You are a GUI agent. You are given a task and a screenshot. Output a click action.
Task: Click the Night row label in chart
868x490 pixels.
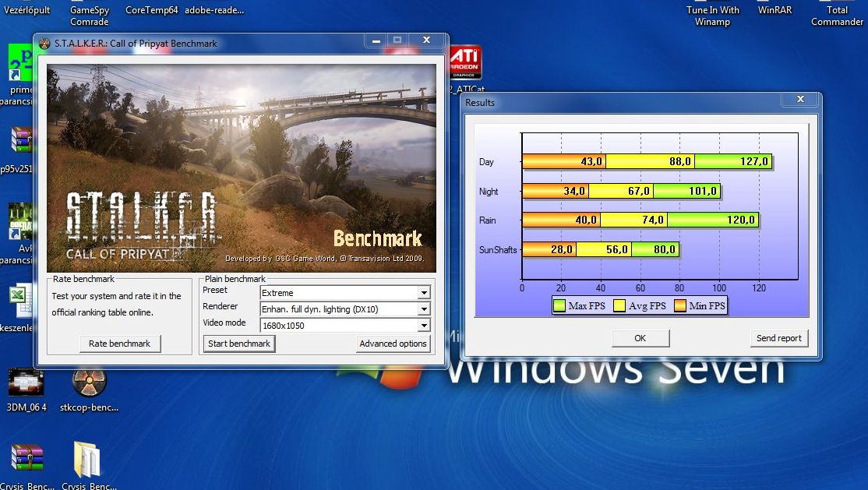point(489,192)
